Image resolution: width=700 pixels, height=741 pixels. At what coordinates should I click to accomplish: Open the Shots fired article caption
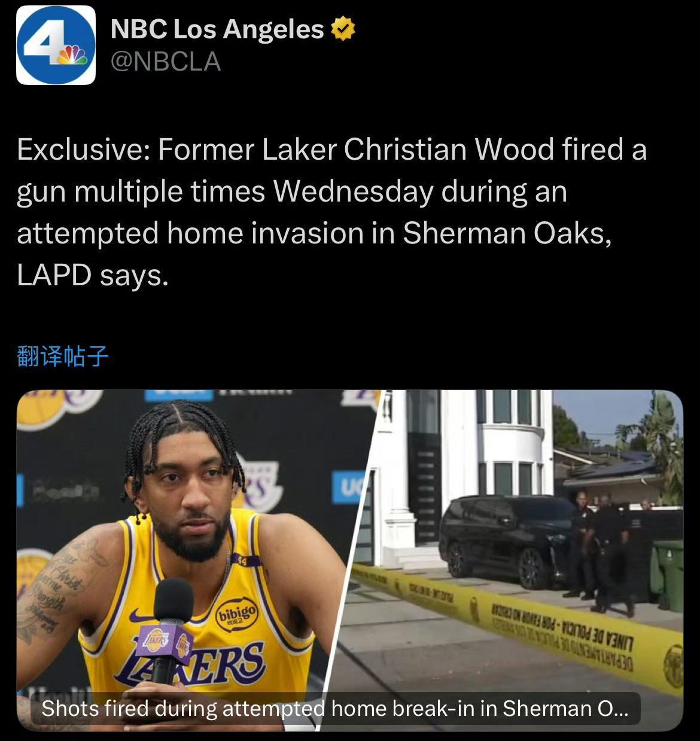(x=335, y=708)
